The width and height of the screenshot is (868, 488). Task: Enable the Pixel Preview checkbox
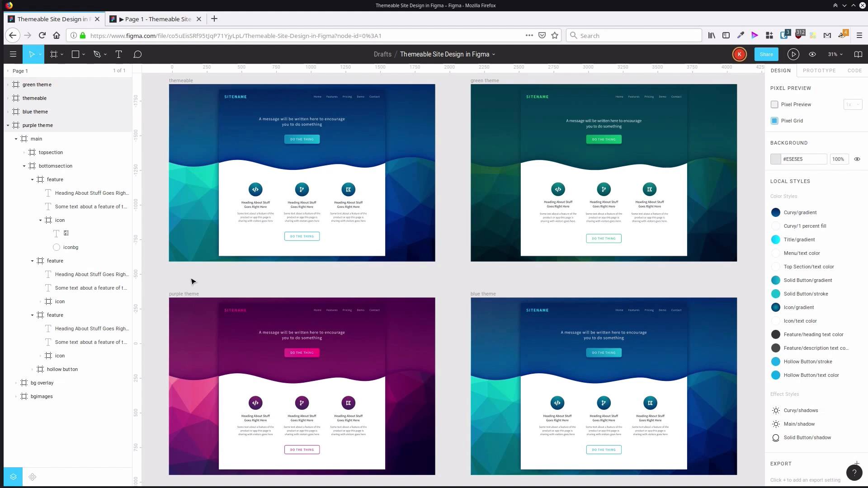coord(774,104)
